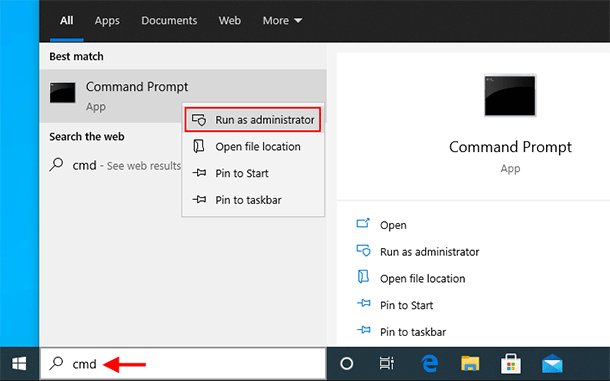Launch Microsoft Edge from the taskbar
Viewport: 610px width, 381px height.
click(429, 364)
